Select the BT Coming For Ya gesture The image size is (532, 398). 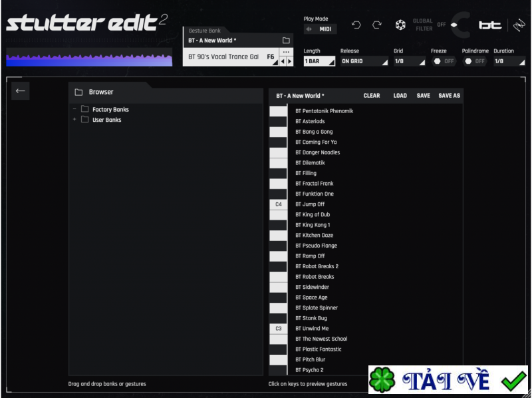[316, 142]
